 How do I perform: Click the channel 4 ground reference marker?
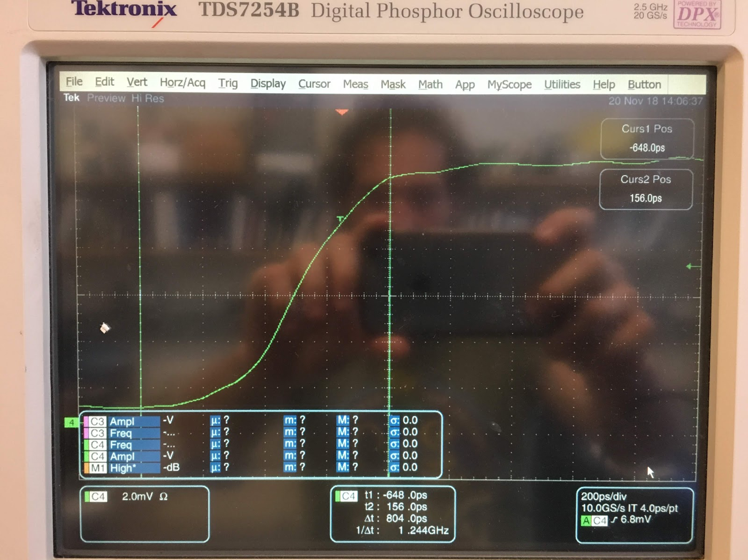click(x=71, y=423)
